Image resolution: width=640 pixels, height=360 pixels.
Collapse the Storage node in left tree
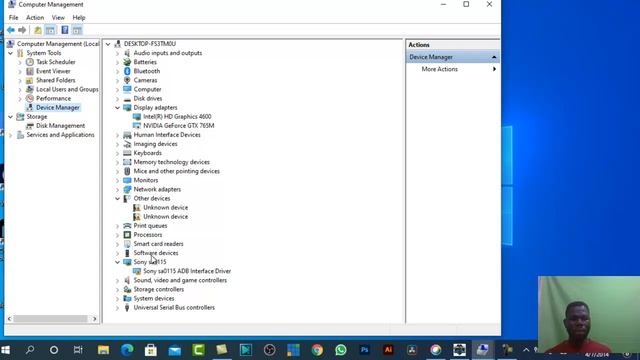tap(11, 117)
